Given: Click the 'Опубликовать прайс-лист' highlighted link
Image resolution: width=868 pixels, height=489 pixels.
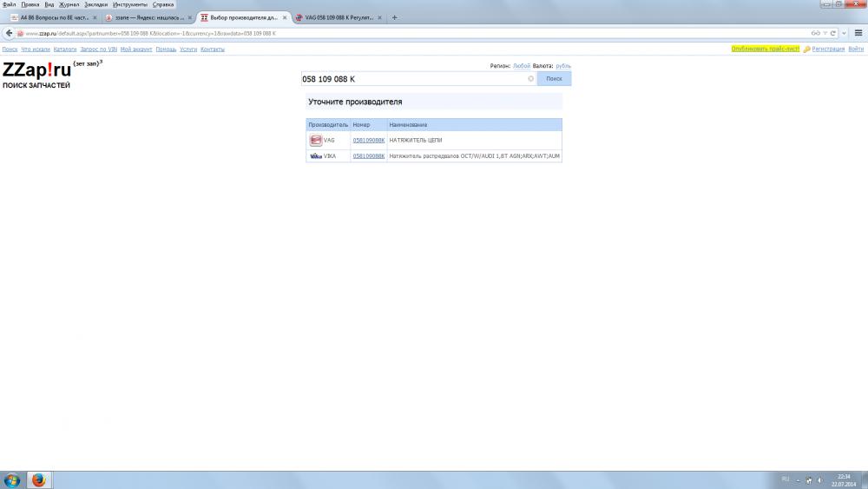Looking at the screenshot, I should tap(766, 50).
